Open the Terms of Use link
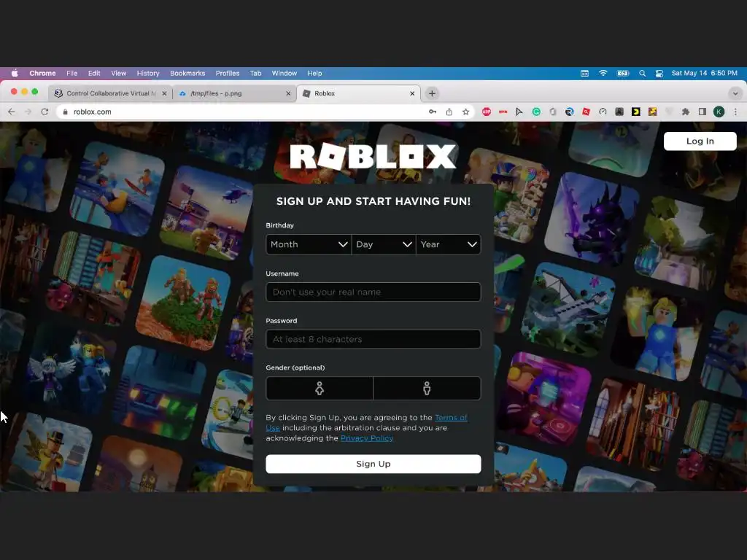Image resolution: width=747 pixels, height=560 pixels. (x=451, y=418)
